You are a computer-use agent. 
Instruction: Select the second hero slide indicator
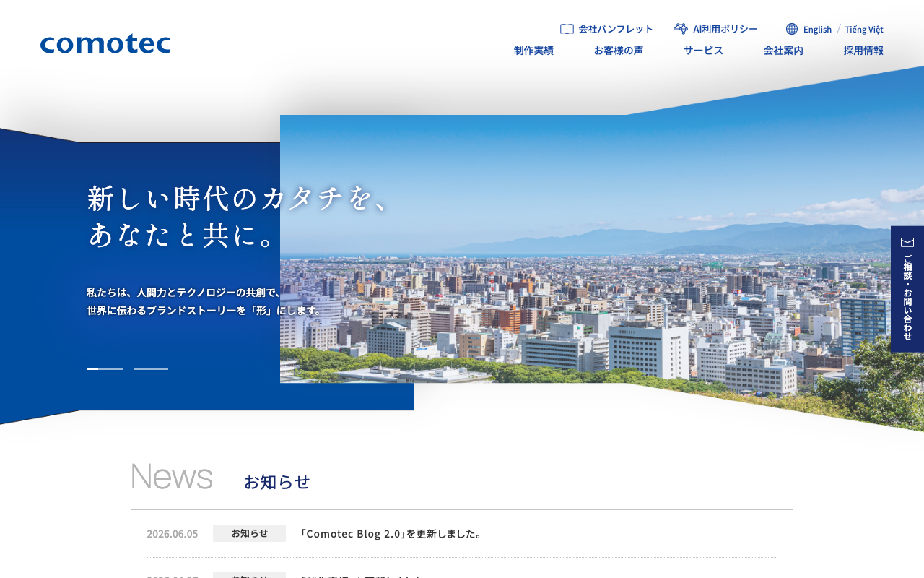pyautogui.click(x=151, y=368)
